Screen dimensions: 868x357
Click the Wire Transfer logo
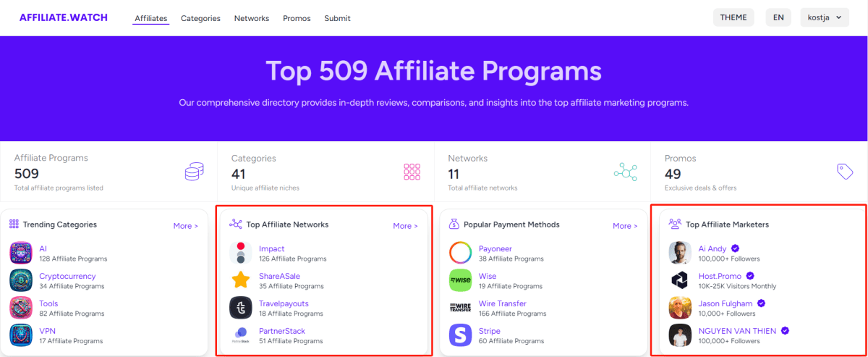pos(461,308)
